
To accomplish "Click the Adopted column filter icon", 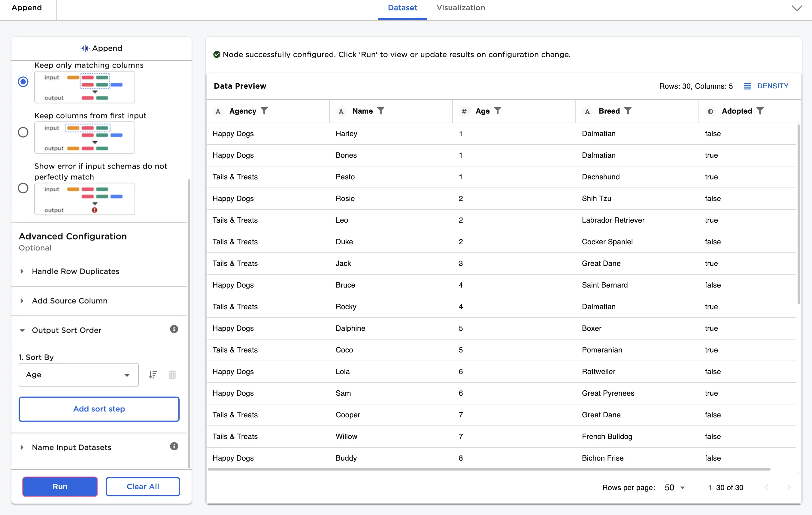I will pos(760,111).
